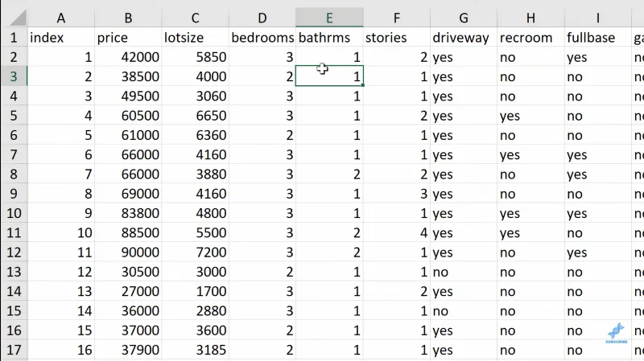Click price cell 27000
This screenshot has height=361, width=644.
[x=128, y=291]
